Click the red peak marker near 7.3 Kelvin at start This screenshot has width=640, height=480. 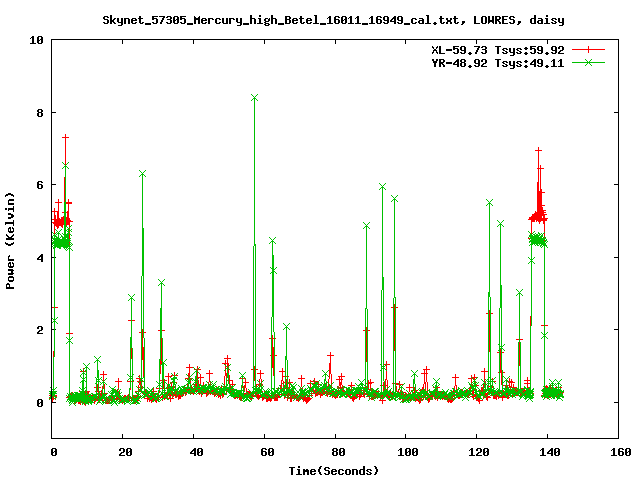point(65,138)
